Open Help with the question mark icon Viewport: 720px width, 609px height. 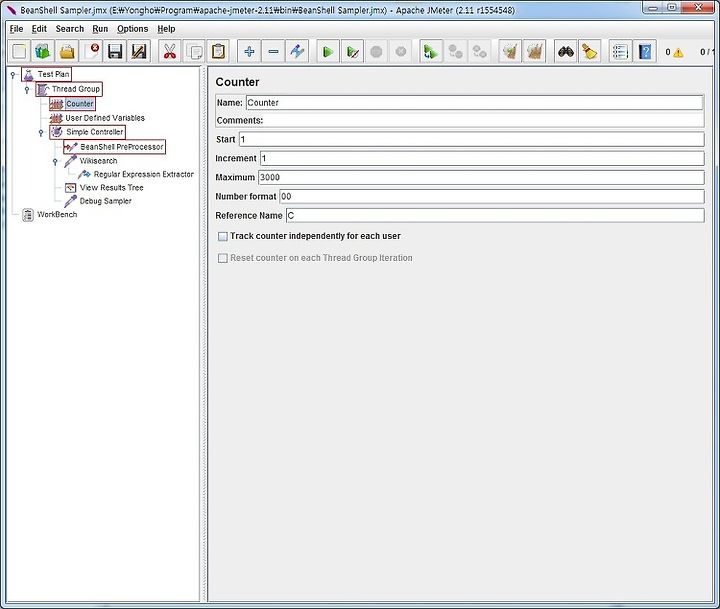pos(645,51)
